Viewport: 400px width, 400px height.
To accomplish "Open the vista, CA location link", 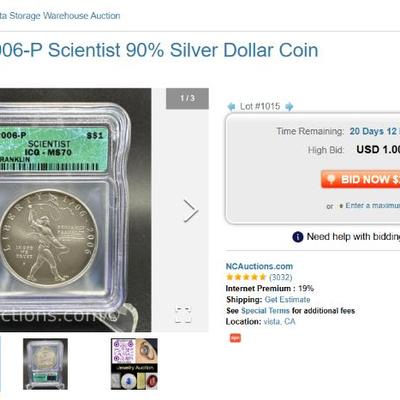I will pyautogui.click(x=279, y=322).
